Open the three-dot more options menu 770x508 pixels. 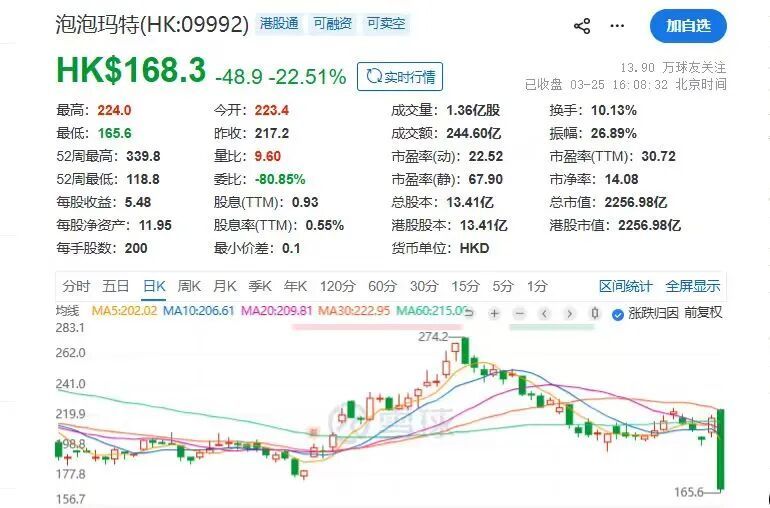click(x=617, y=26)
